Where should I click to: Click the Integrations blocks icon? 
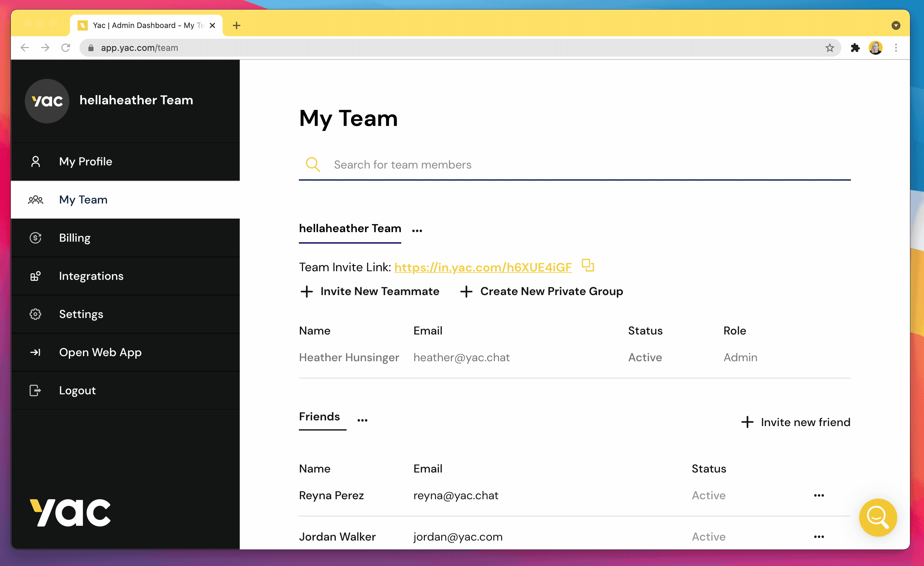pos(36,276)
